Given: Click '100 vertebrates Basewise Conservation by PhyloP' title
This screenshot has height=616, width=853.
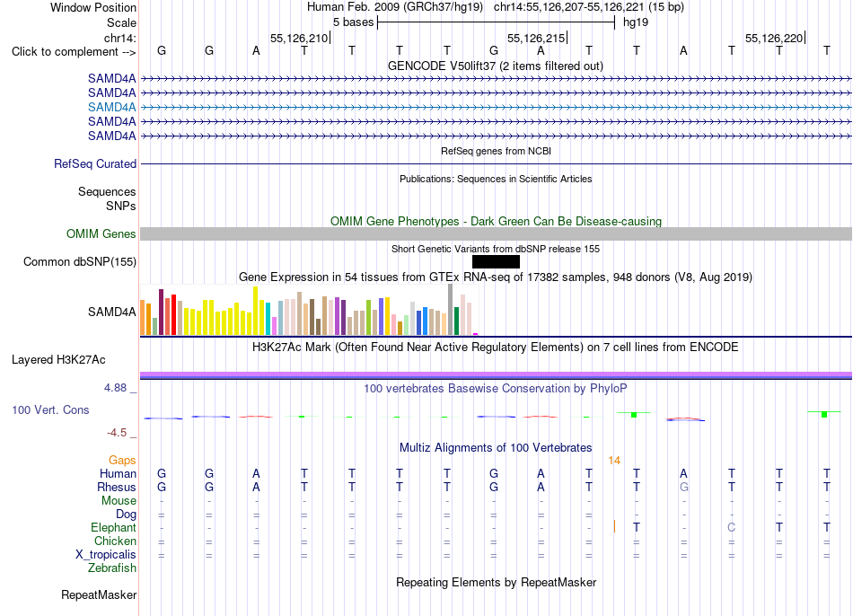Looking at the screenshot, I should (x=496, y=389).
